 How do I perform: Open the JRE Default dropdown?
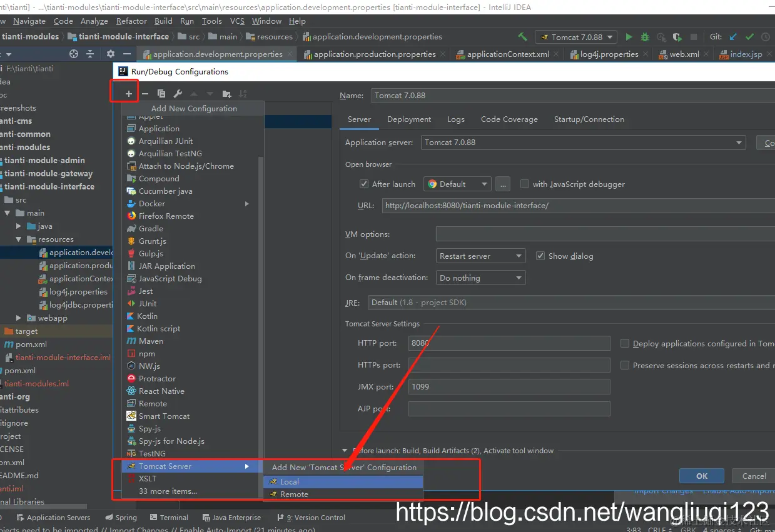pos(571,302)
